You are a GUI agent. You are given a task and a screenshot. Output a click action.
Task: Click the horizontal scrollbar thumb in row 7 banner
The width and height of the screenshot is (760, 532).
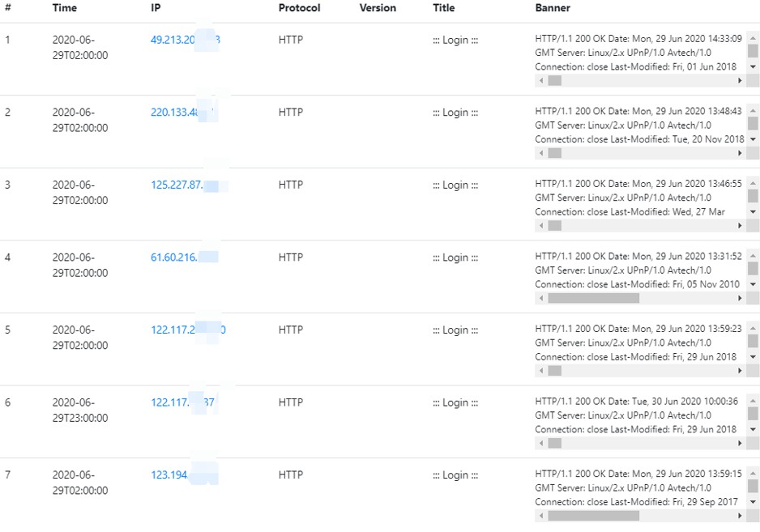[x=593, y=515]
